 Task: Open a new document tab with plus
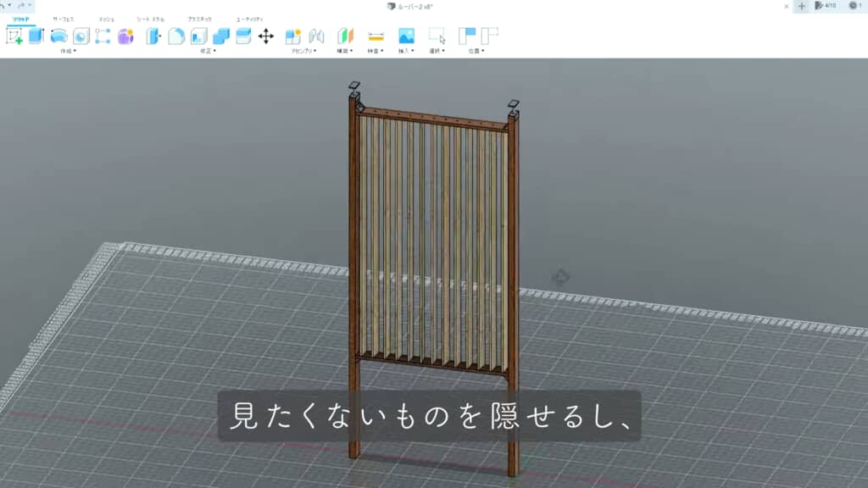click(x=802, y=6)
